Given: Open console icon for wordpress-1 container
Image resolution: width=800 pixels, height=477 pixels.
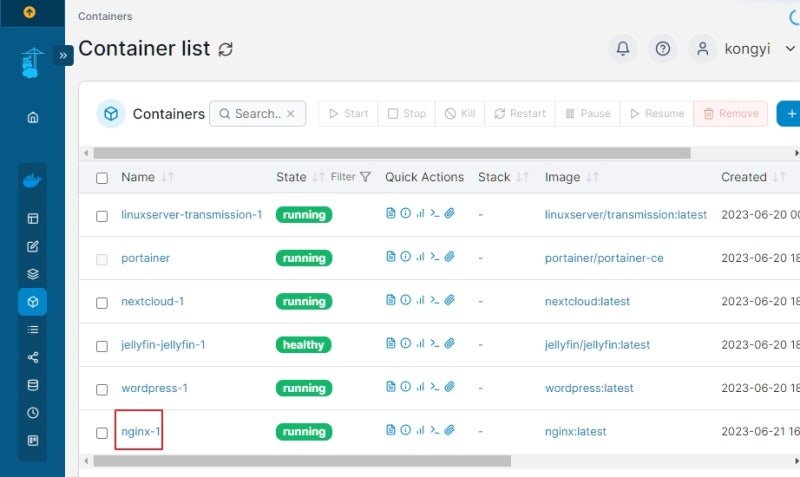Looking at the screenshot, I should tap(434, 387).
